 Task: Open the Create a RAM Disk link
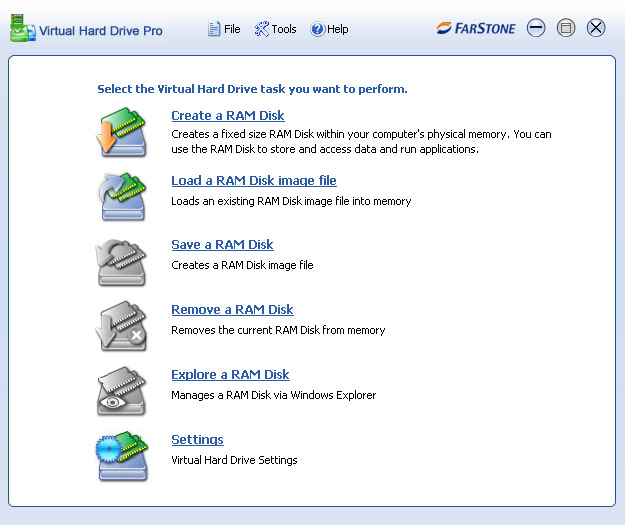[228, 116]
